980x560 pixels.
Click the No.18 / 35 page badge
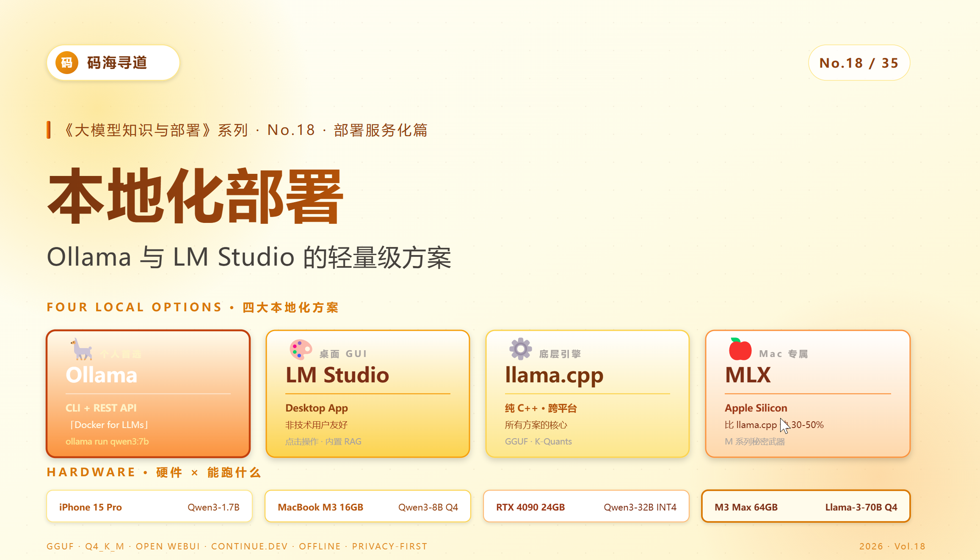(x=859, y=63)
